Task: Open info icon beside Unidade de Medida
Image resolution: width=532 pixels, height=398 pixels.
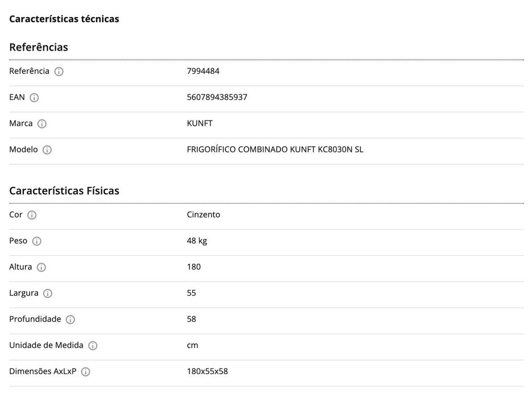Action: tap(93, 346)
